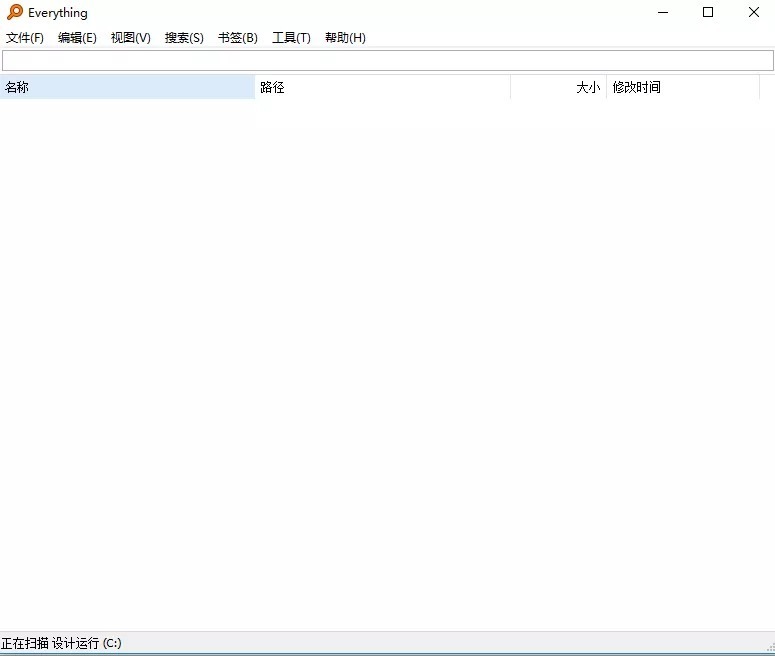
Task: Sort results by 修改时间 column header
Action: pos(682,87)
